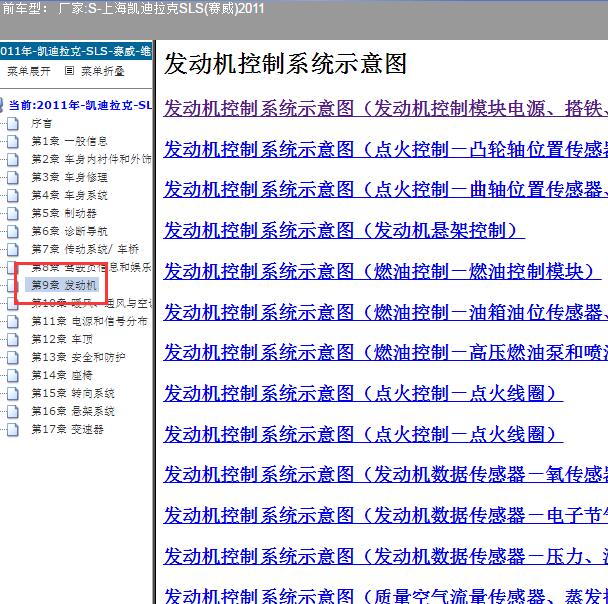Open 第14章 座椅 chapter
The image size is (608, 604).
click(x=62, y=375)
